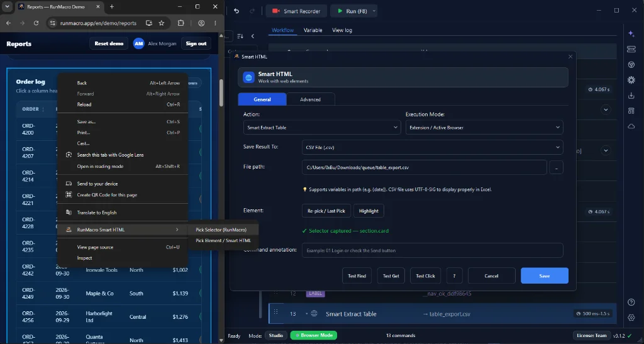Viewport: 644px width, 344px height.
Task: Choose Pick Selector (RunMacro) submenu item
Action: pyautogui.click(x=223, y=230)
